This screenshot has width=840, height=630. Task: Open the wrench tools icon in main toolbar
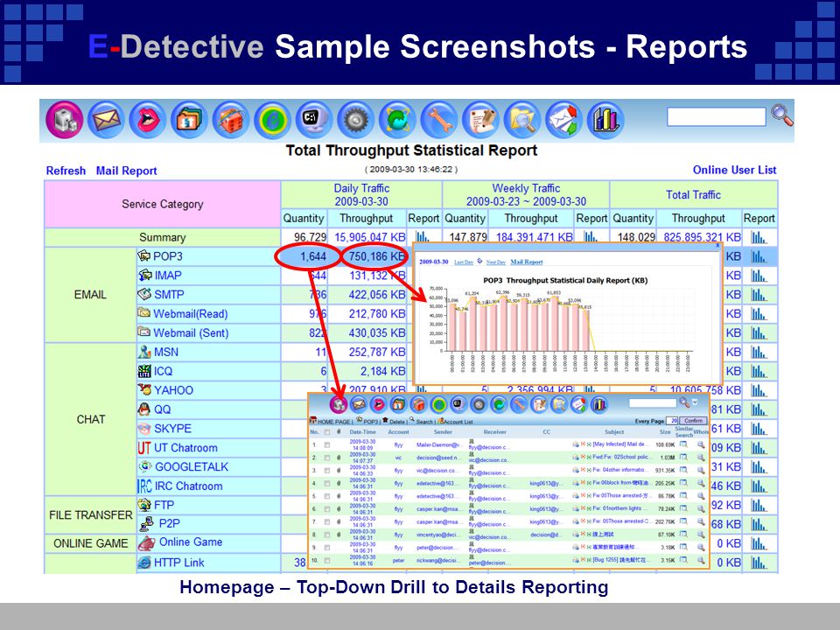point(438,120)
